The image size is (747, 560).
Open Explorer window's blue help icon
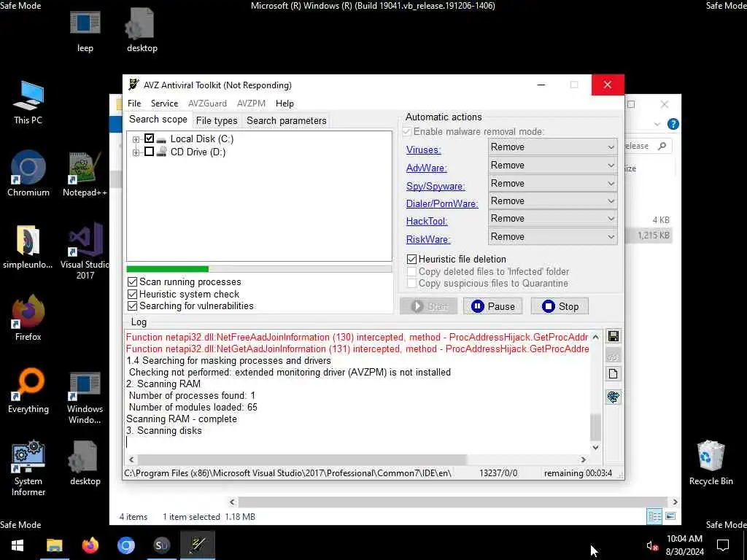tap(673, 124)
